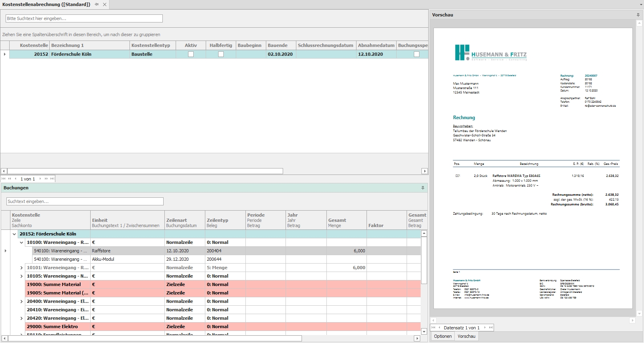The height and width of the screenshot is (343, 644).
Task: Click the pin icon in Vorschau panel header
Action: click(x=638, y=15)
